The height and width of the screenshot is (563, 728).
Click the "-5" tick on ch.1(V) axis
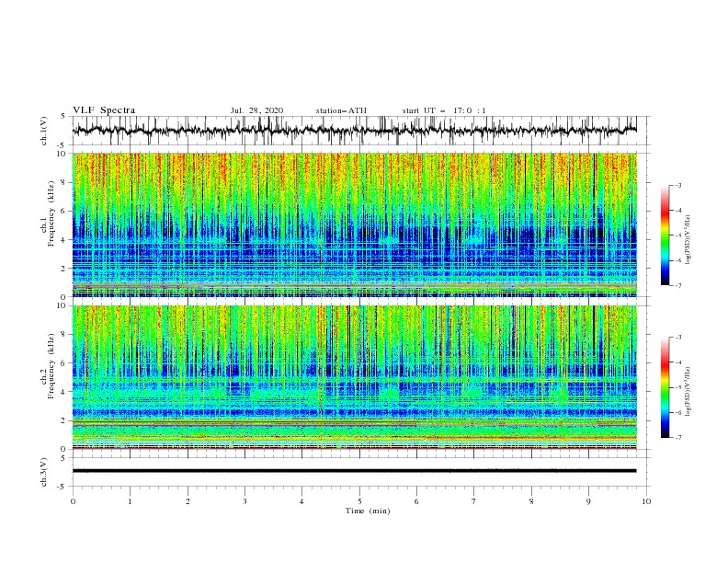pos(63,145)
